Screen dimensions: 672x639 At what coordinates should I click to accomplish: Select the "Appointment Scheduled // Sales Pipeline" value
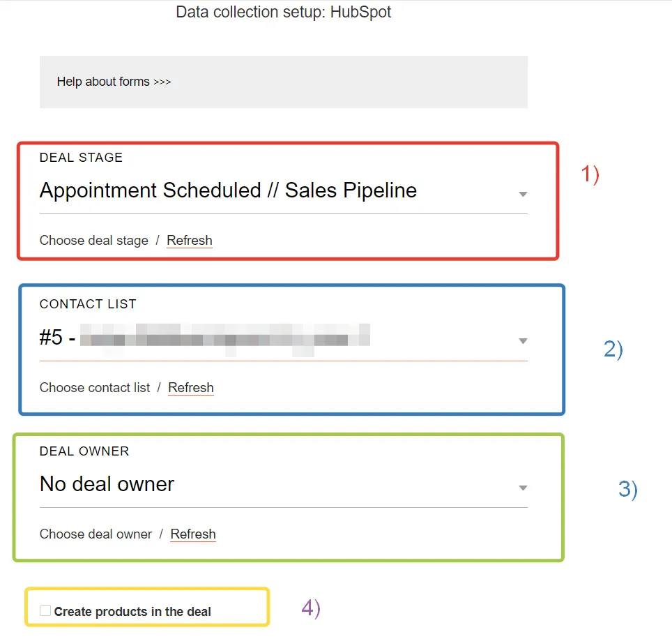(x=228, y=190)
